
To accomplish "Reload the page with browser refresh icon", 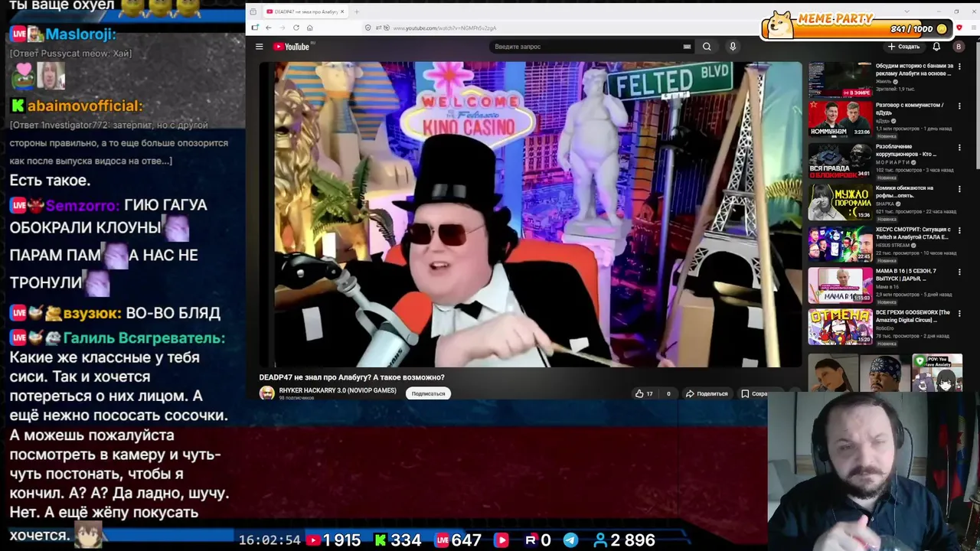I will (x=296, y=28).
